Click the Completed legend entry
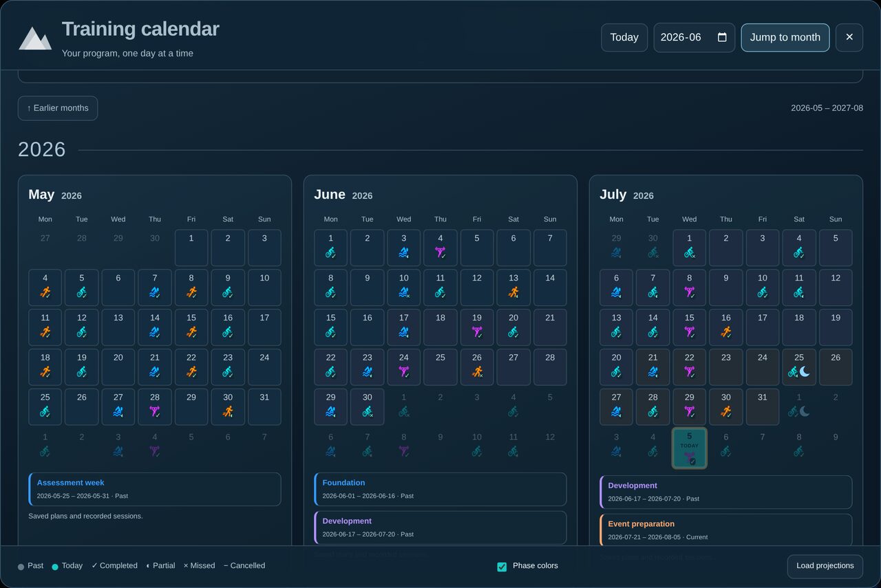 click(x=114, y=566)
